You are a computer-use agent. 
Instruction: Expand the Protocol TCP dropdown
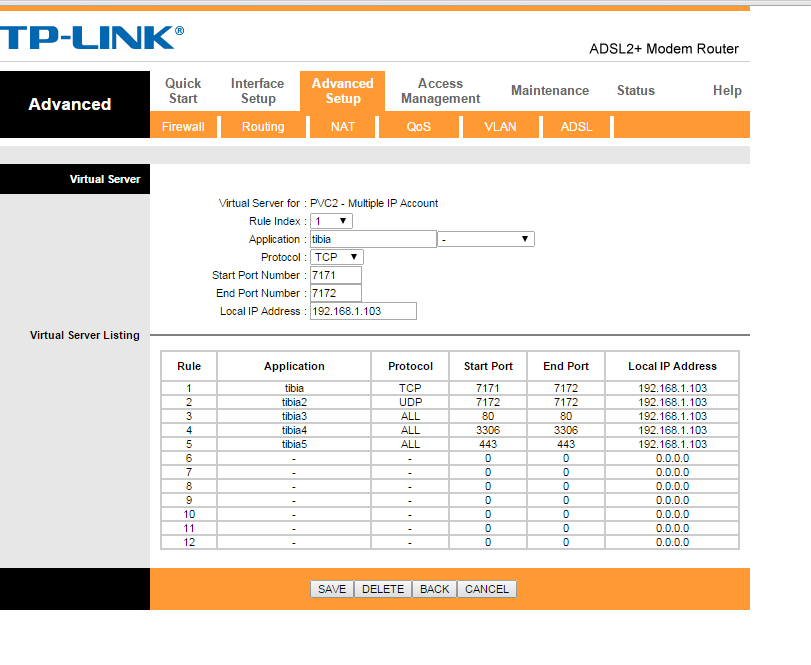point(337,257)
